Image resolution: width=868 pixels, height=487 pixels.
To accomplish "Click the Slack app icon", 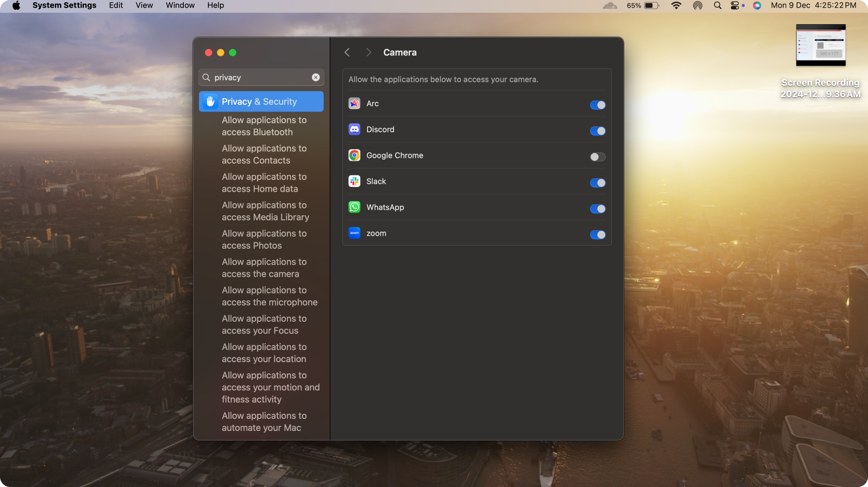I will 354,181.
